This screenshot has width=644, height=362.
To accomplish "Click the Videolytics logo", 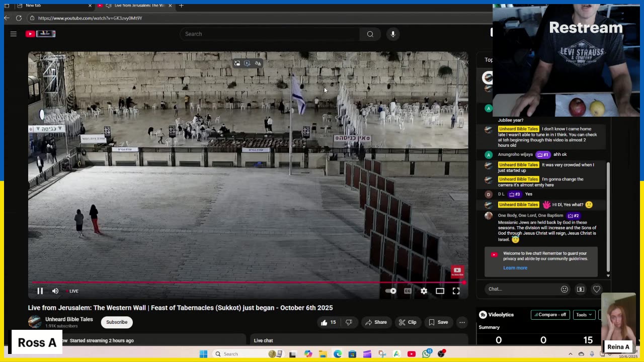I will click(496, 315).
